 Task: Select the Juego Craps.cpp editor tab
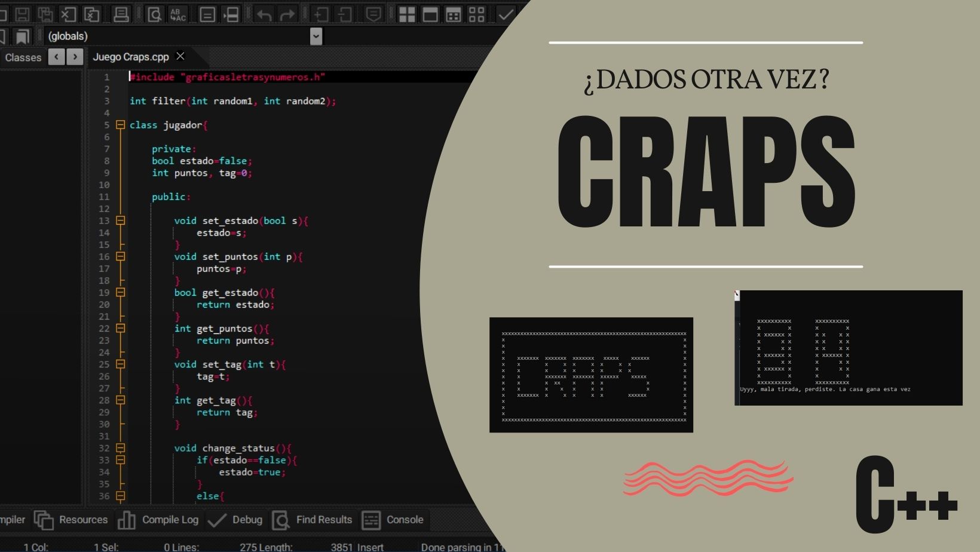tap(131, 57)
